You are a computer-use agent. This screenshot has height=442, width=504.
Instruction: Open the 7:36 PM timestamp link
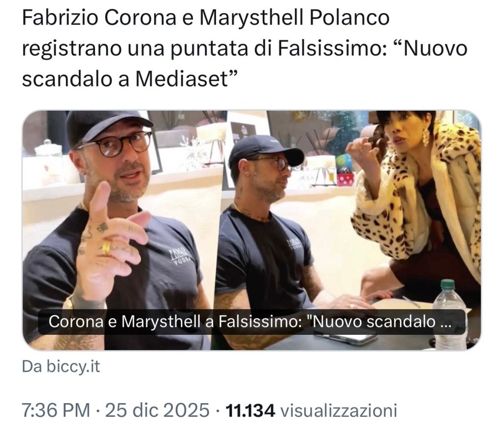(x=56, y=410)
